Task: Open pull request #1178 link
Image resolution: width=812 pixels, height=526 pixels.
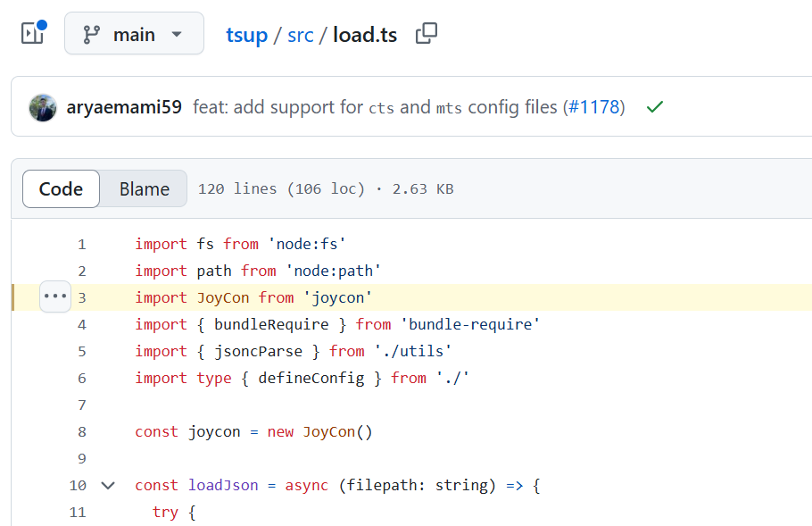Action: (x=594, y=107)
